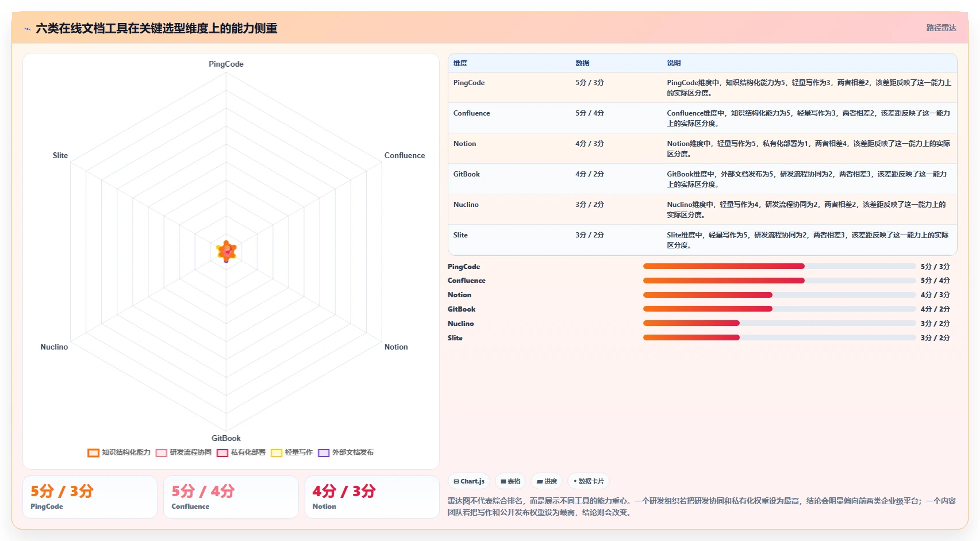Select the Confluence progress bar
The width and height of the screenshot is (980, 541).
[779, 281]
